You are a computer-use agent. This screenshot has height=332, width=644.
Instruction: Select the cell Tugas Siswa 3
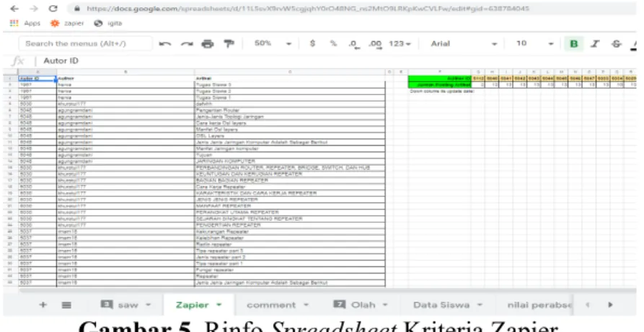click(x=290, y=84)
